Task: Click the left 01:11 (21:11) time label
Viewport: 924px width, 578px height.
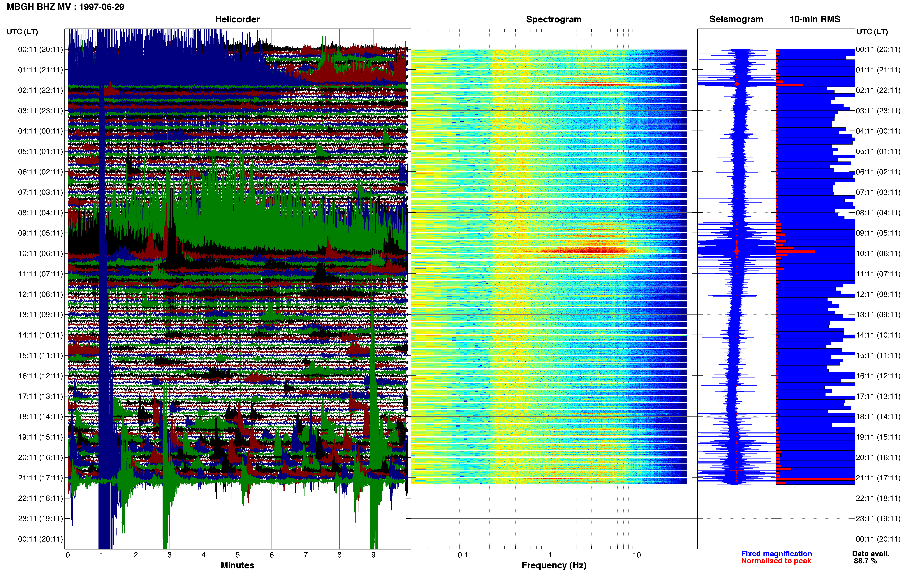Action: tap(41, 70)
